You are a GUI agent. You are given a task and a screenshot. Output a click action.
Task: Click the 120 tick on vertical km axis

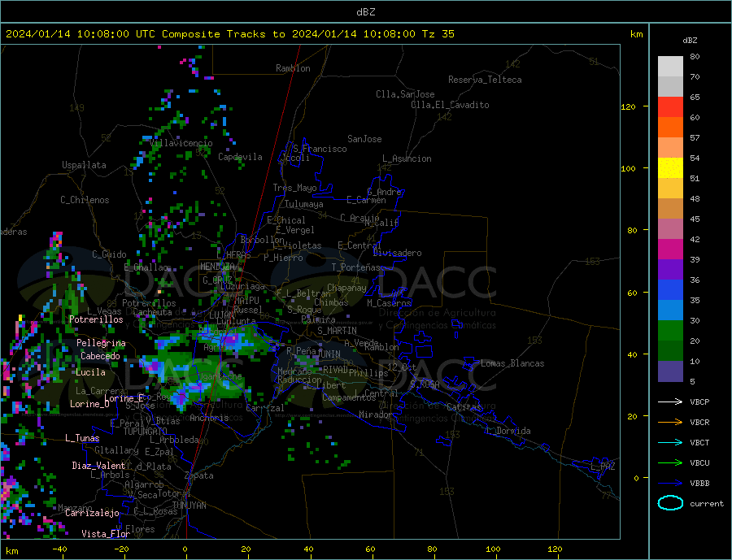(x=628, y=106)
